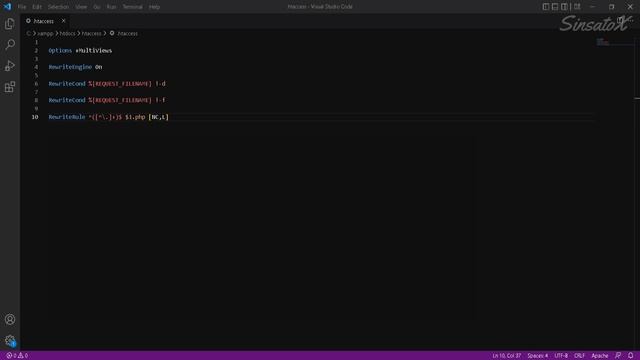This screenshot has width=640, height=360.
Task: Open the Run and Debug view
Action: coord(10,66)
